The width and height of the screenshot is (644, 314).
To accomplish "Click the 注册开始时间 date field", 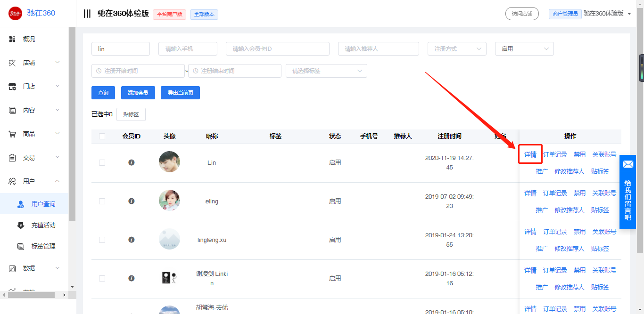I will [x=138, y=71].
